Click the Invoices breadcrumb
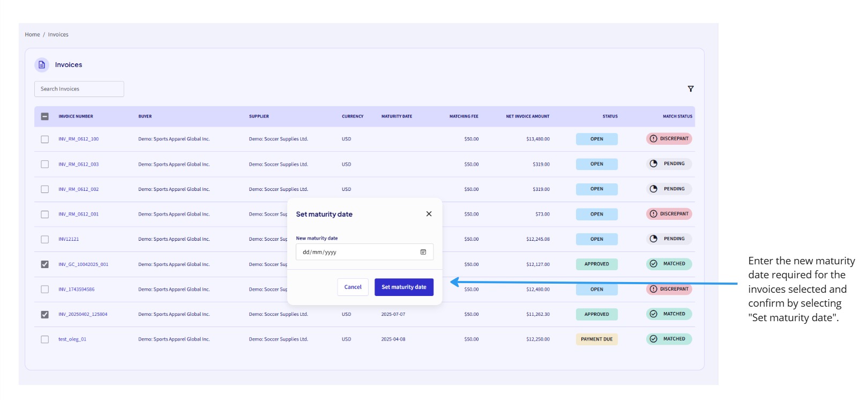868x400 pixels. point(58,34)
